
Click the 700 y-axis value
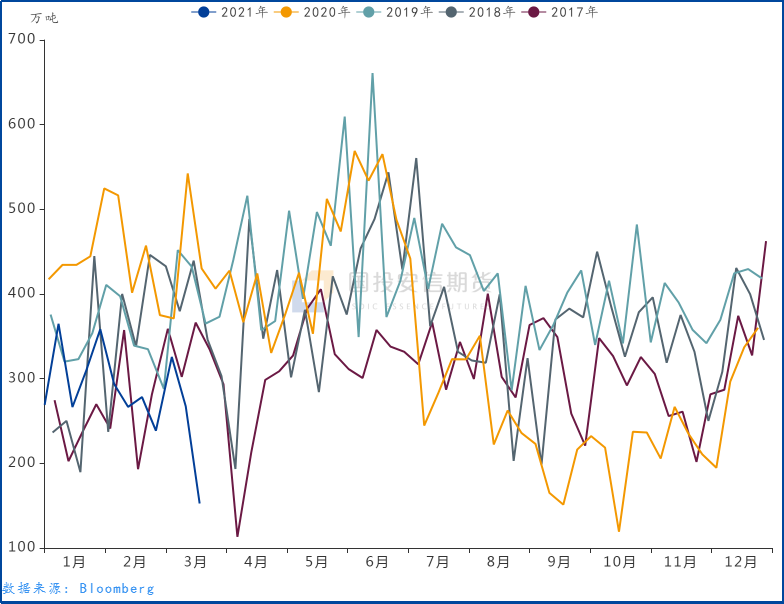[22, 40]
